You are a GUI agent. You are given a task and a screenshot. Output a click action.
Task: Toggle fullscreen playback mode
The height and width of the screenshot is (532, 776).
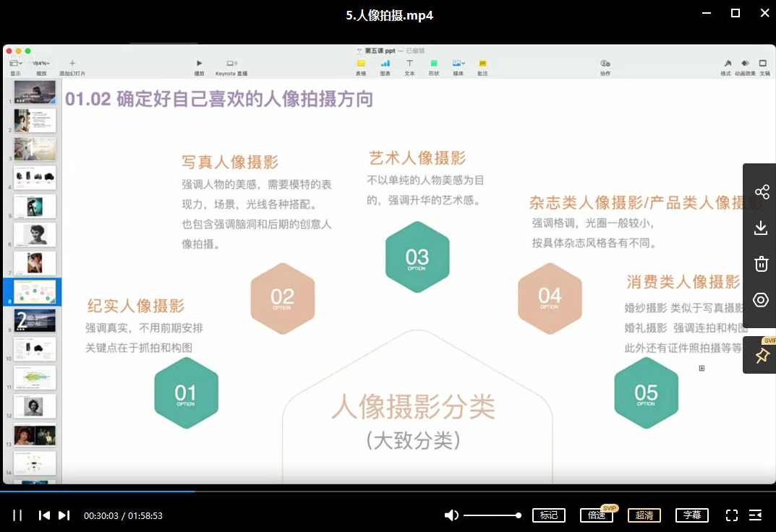pyautogui.click(x=732, y=515)
